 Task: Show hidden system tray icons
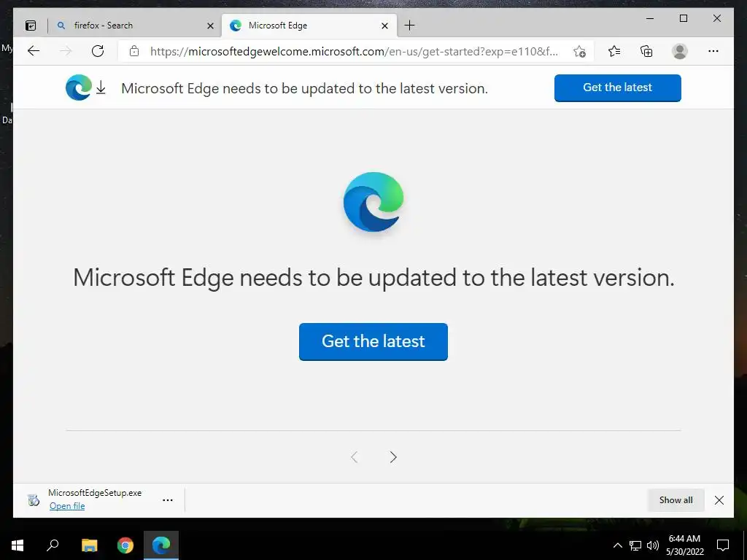(x=617, y=545)
